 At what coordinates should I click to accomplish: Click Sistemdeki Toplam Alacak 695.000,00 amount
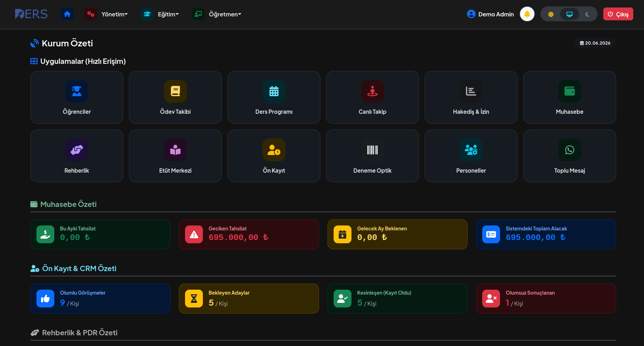(535, 237)
